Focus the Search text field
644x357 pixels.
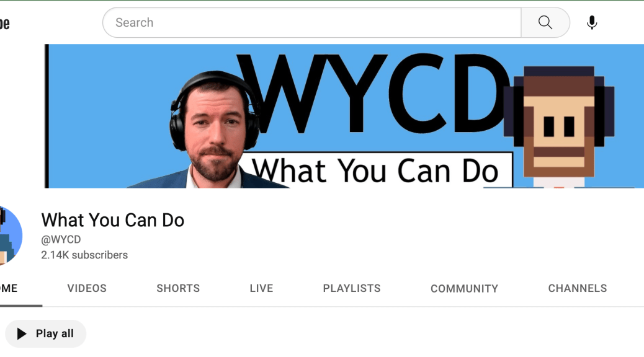tap(310, 23)
